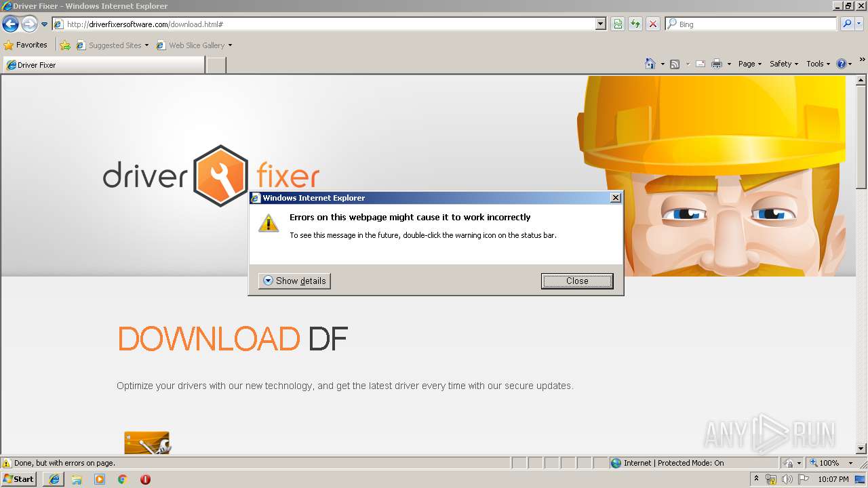Viewport: 868px width, 488px height.
Task: Launch media player from the taskbar
Action: click(x=100, y=479)
